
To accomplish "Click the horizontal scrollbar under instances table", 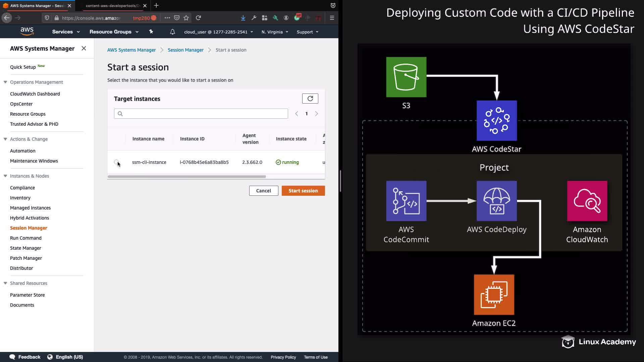I will point(187,177).
